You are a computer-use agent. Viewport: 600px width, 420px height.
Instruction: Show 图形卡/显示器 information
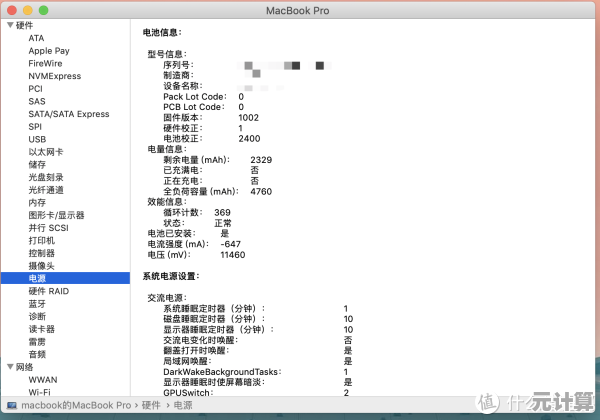pos(56,215)
